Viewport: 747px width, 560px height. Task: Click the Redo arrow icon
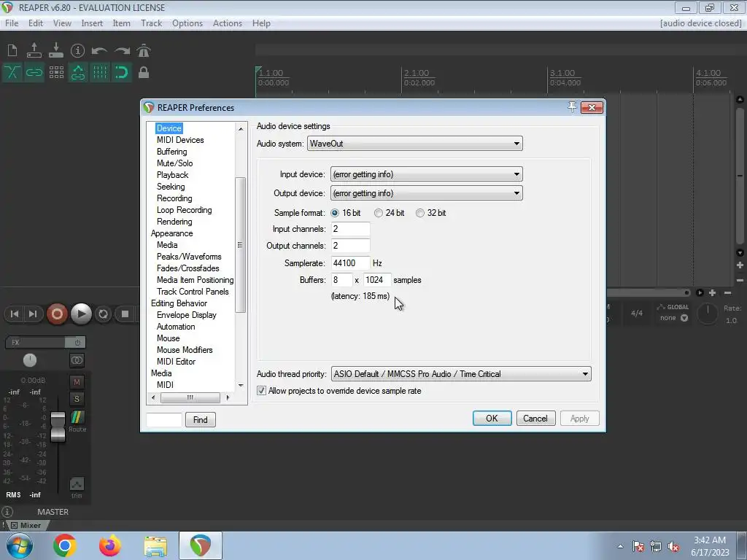122,50
